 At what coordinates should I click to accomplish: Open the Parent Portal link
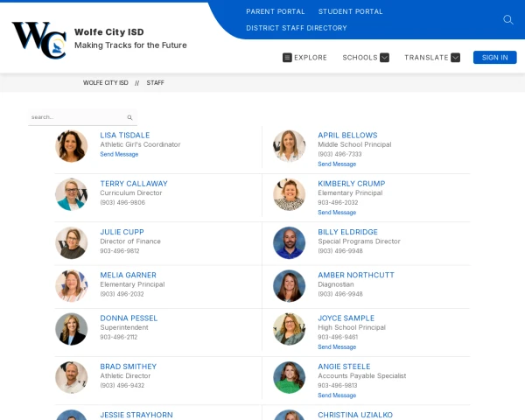276,11
